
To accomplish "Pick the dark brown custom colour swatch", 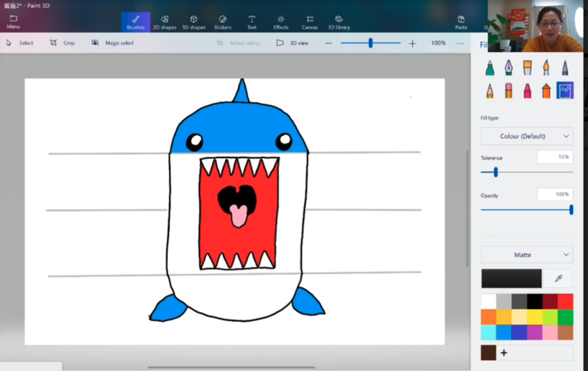I will (x=488, y=353).
